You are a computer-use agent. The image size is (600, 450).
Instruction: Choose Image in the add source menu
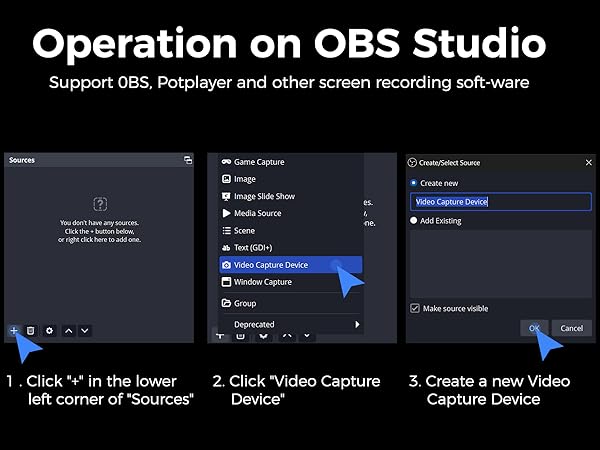pyautogui.click(x=291, y=179)
